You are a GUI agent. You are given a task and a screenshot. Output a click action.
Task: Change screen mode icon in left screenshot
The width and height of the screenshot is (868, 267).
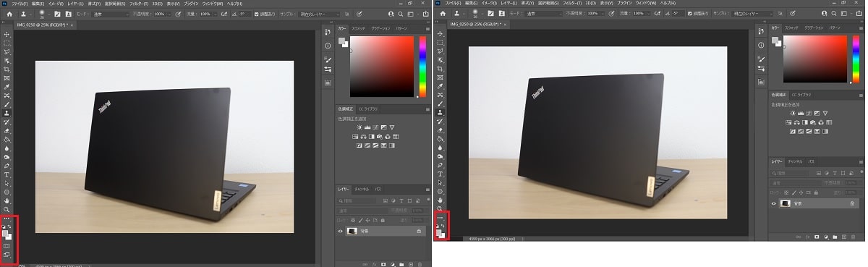pos(7,255)
